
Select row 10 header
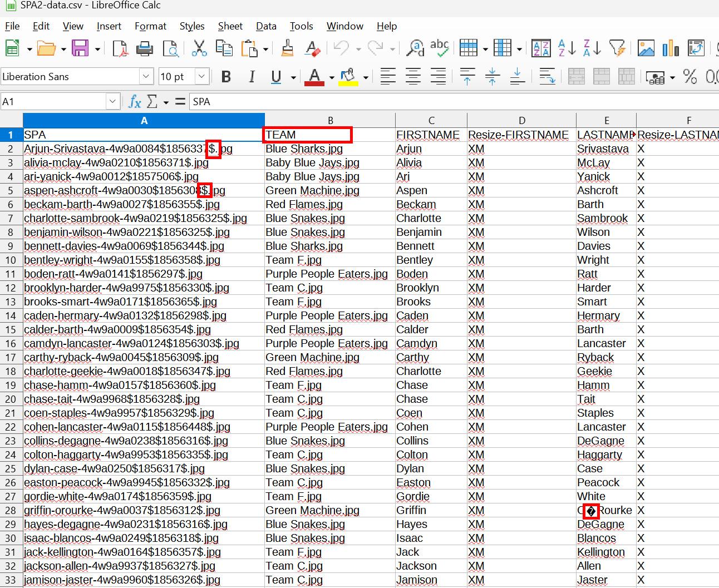click(11, 260)
